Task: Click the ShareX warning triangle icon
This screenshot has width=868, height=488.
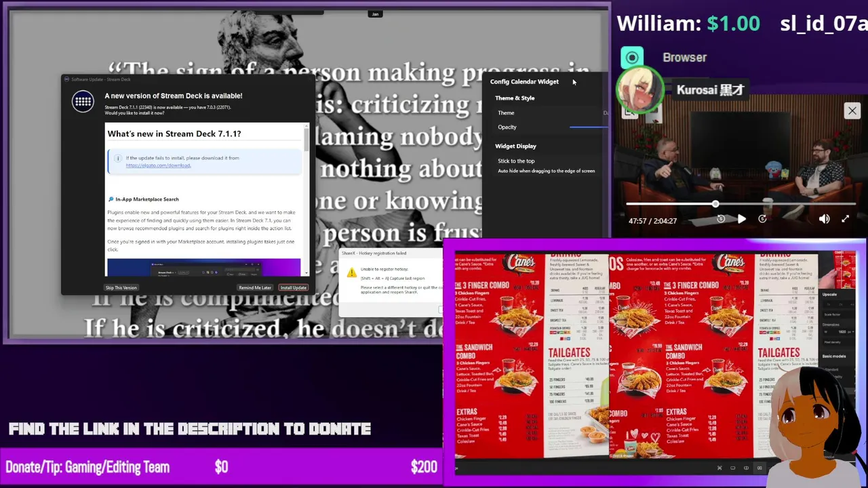Action: click(351, 273)
